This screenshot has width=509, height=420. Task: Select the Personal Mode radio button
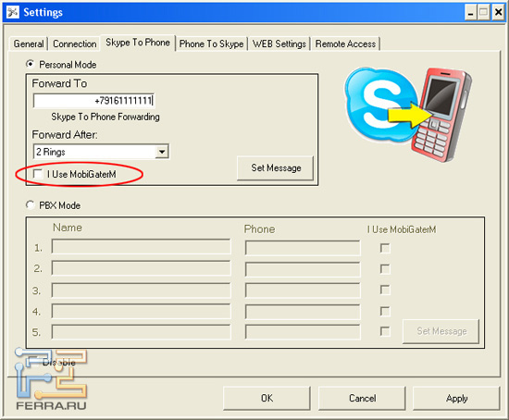(x=30, y=64)
